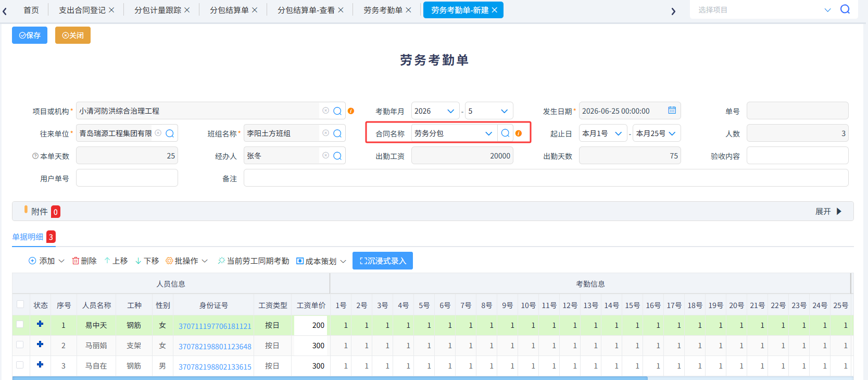Image resolution: width=868 pixels, height=380 pixels.
Task: Check the checkbox for 易中天 row
Action: click(x=20, y=324)
